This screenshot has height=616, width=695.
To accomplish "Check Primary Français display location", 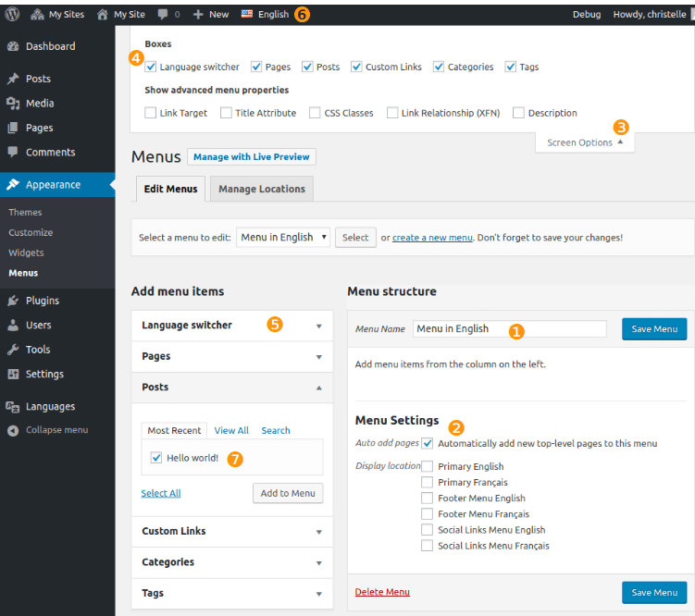I will (x=428, y=482).
